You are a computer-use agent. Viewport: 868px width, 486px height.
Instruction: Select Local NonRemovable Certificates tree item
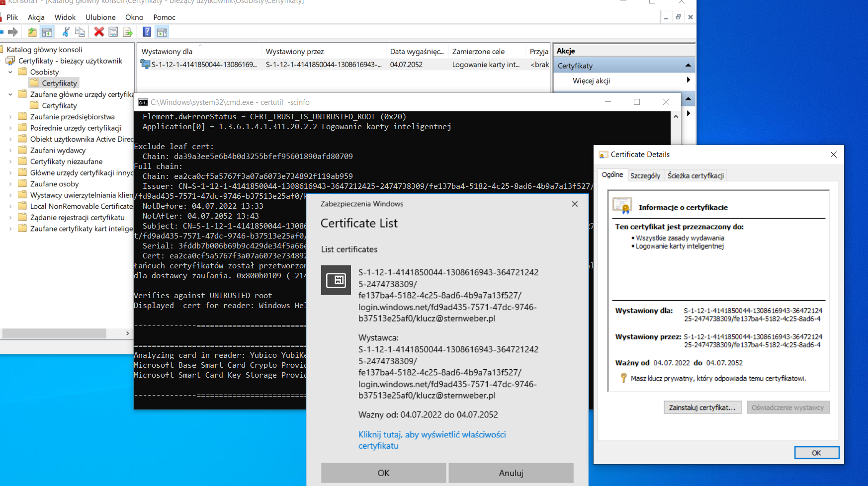click(82, 206)
